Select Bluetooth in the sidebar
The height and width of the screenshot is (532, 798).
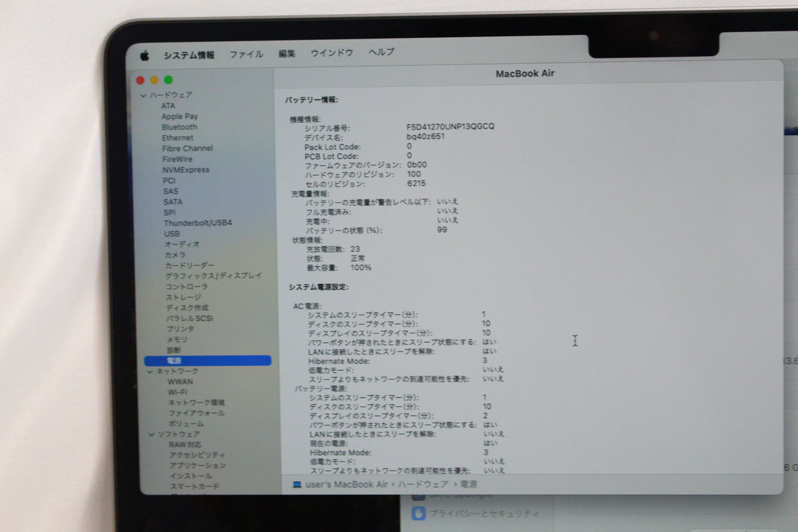(180, 127)
